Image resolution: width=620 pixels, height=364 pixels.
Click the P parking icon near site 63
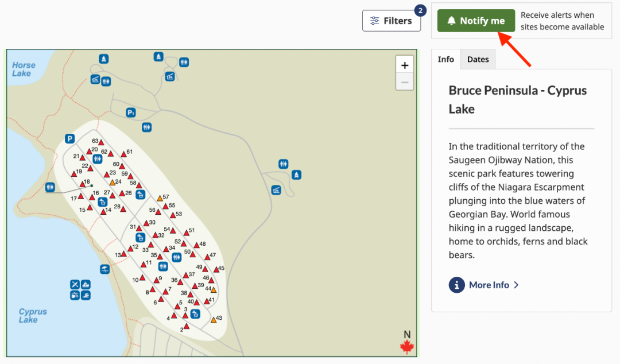click(x=69, y=138)
